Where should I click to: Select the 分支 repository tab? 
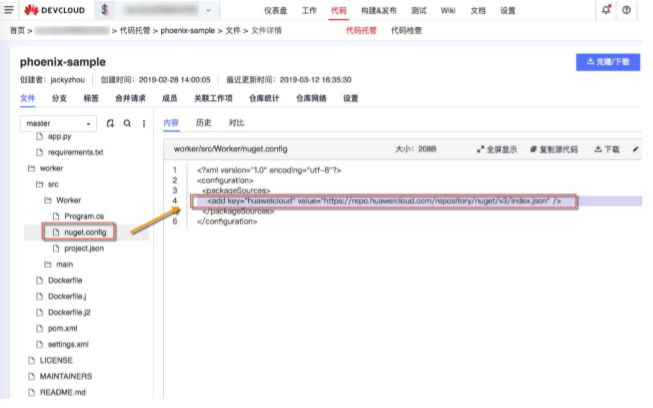click(59, 98)
